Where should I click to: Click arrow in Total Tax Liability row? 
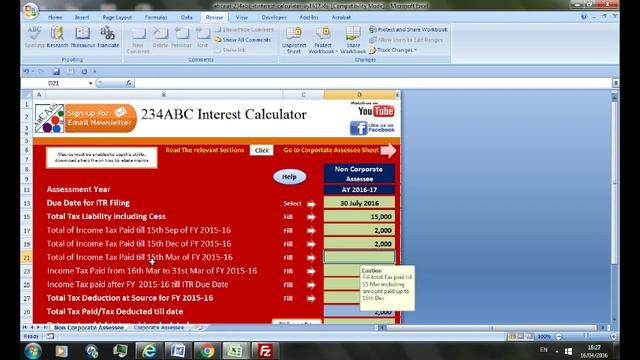[311, 217]
